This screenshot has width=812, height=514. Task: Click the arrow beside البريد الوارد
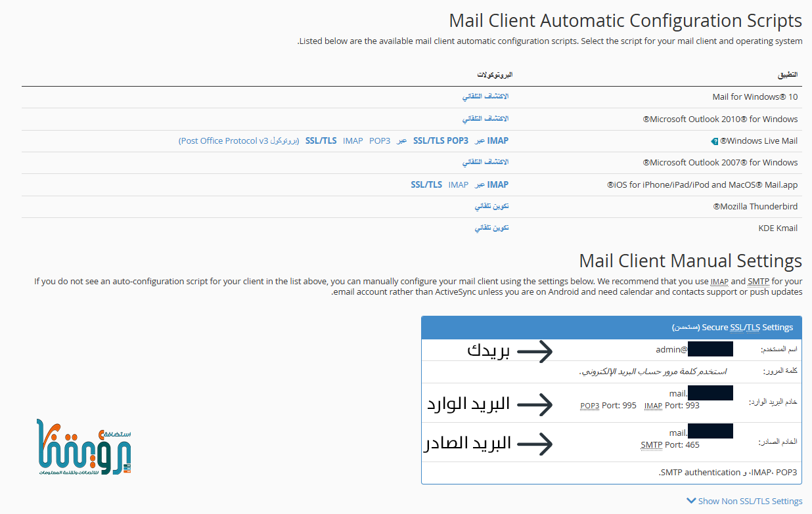(x=535, y=404)
